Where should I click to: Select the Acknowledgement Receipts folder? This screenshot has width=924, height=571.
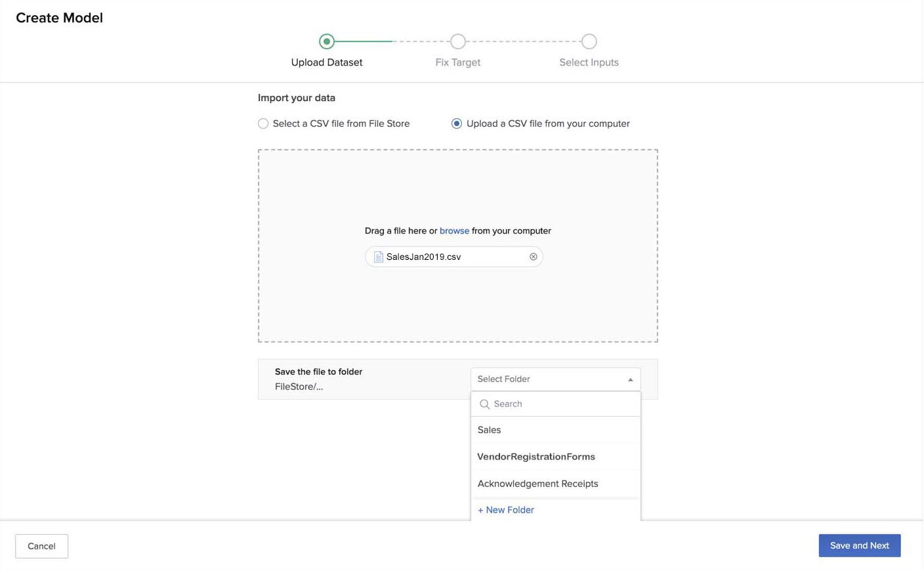pyautogui.click(x=537, y=484)
